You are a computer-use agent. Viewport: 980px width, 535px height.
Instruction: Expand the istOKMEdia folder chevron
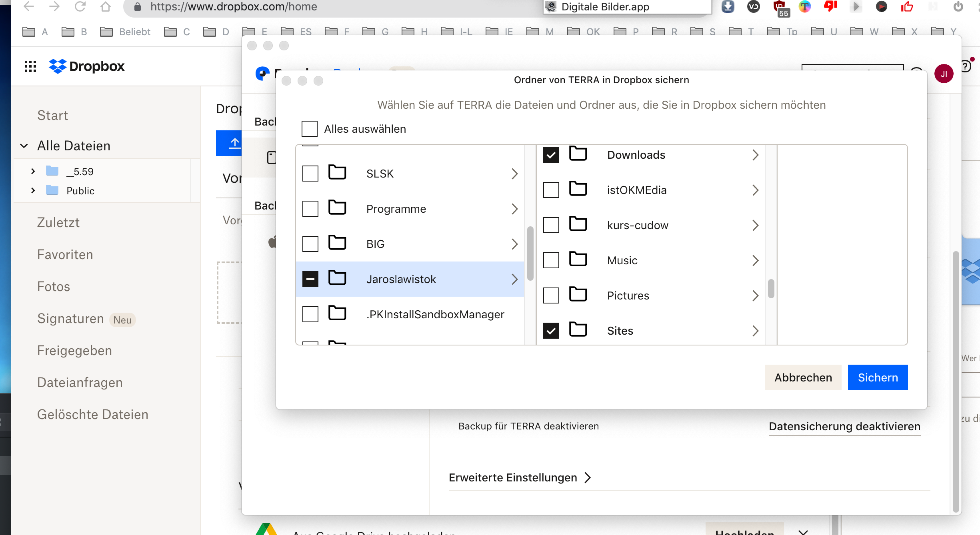coord(755,190)
